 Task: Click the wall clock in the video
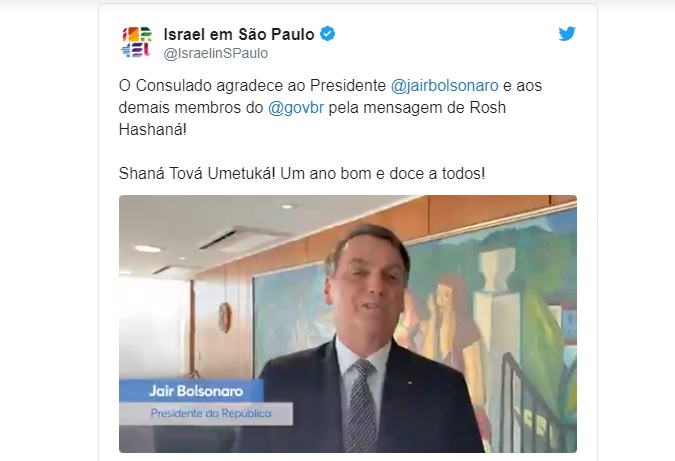coord(224,317)
